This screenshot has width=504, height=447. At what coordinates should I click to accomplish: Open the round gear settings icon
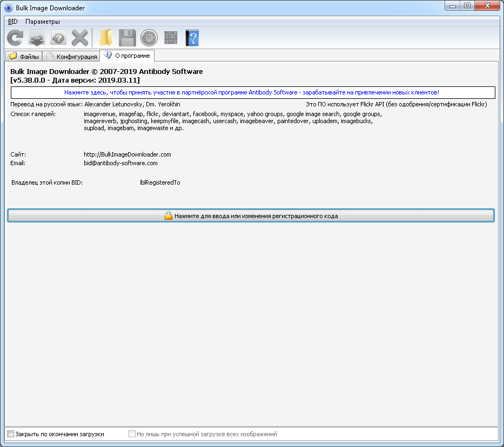tap(149, 38)
